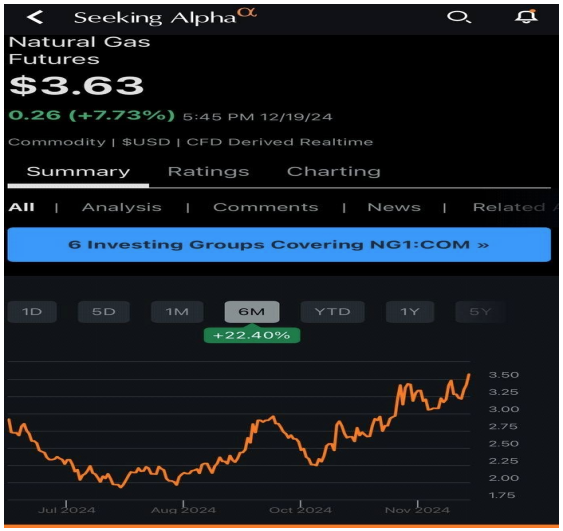This screenshot has width=563, height=531.
Task: Tap the $3.63 price
Action: coord(76,85)
